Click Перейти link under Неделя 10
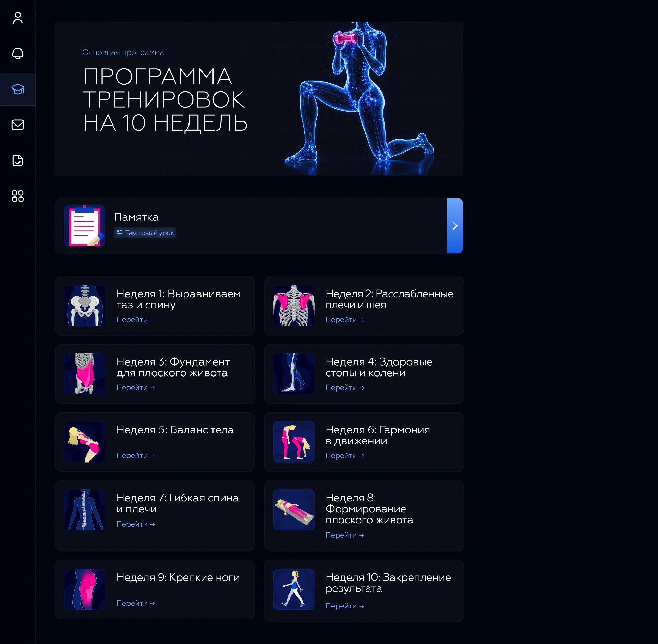 click(x=345, y=606)
